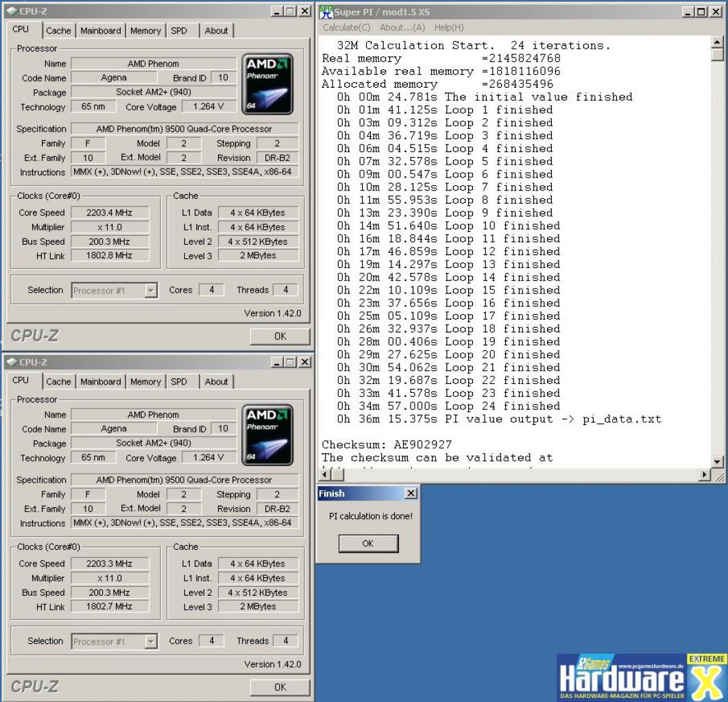Click Multiplier x 11.0 value in top CPU-Z
This screenshot has width=728, height=702.
click(110, 227)
